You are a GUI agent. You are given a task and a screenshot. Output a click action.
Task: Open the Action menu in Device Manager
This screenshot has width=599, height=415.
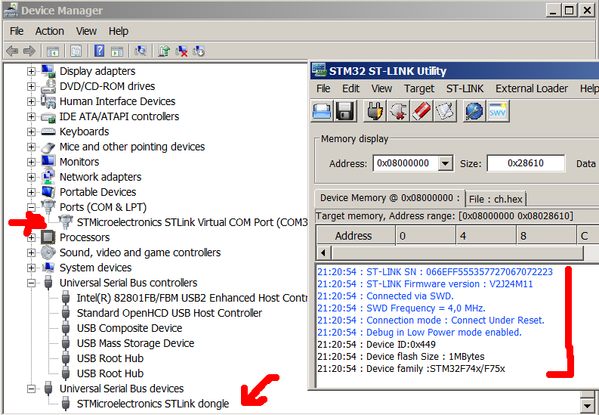[x=50, y=31]
